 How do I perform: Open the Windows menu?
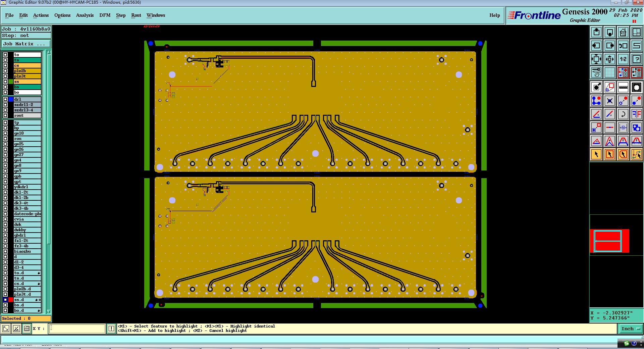point(156,15)
